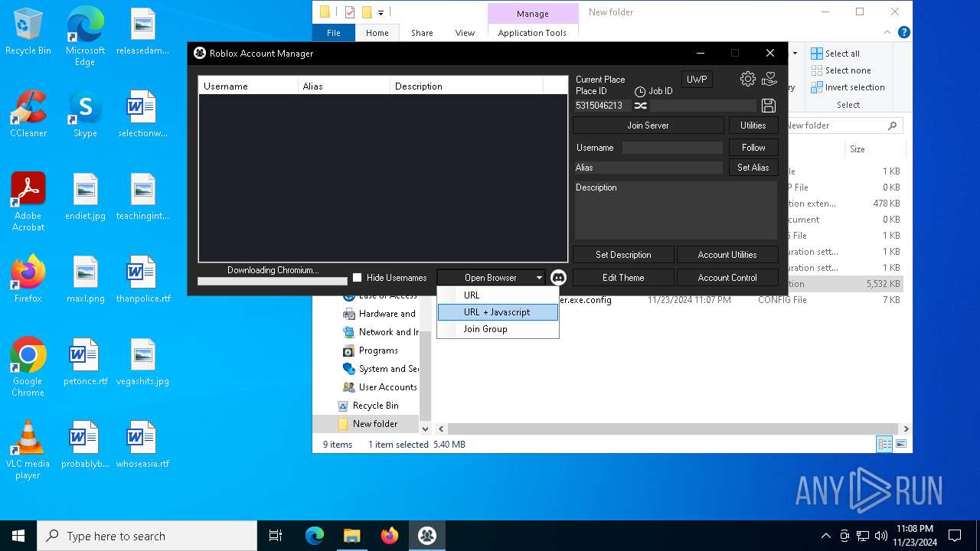Click Invert selection in Explorer ribbon
The width and height of the screenshot is (980, 551).
tap(848, 87)
